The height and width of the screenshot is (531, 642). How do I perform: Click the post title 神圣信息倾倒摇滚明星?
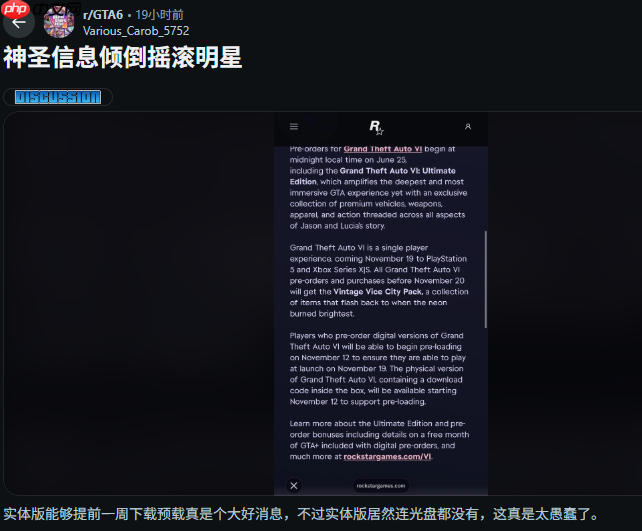[x=123, y=57]
